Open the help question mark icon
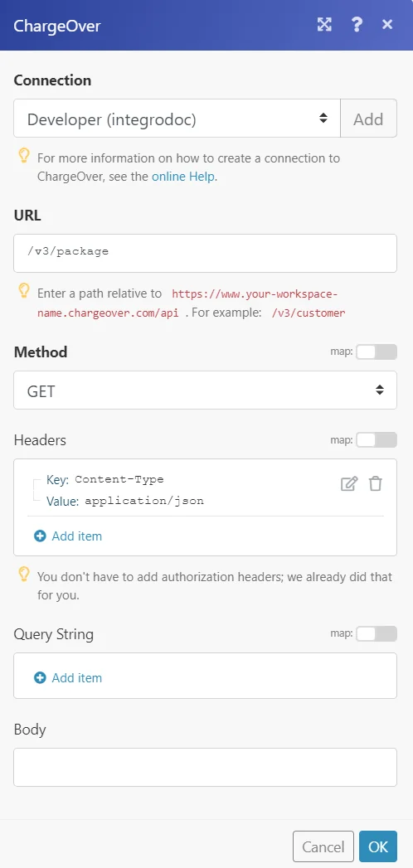413x868 pixels. 357,24
